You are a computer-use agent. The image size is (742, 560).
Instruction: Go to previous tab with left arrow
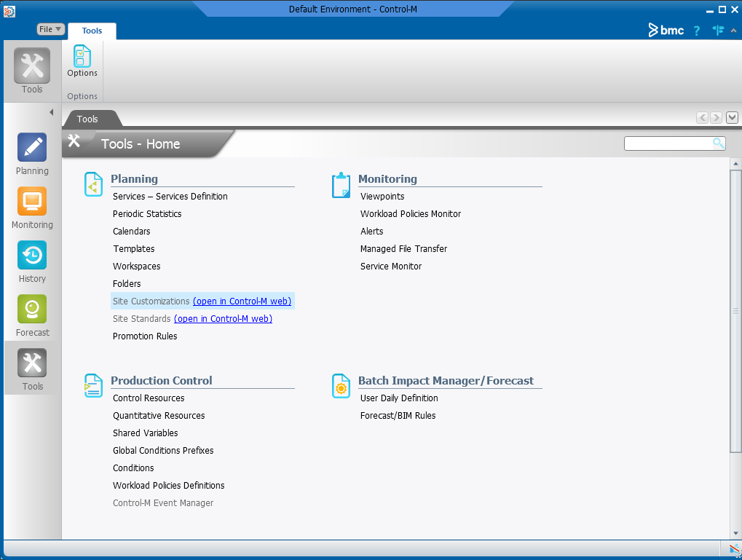coord(702,117)
